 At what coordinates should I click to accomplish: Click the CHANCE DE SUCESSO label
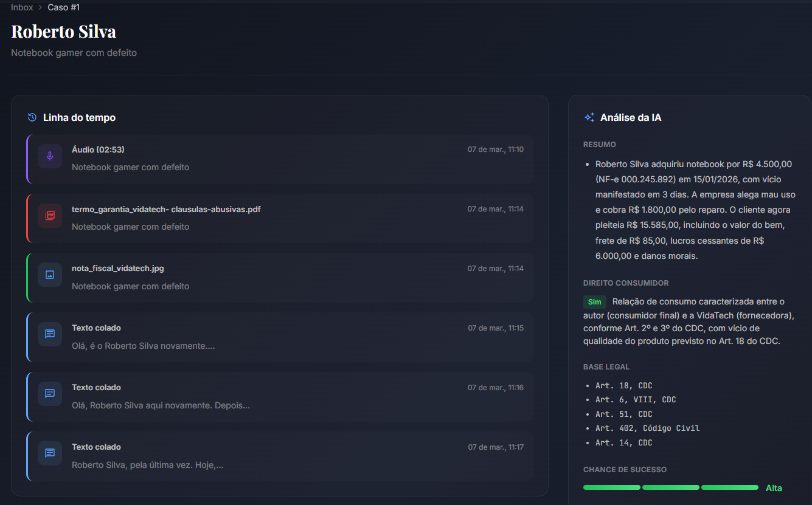(x=625, y=470)
